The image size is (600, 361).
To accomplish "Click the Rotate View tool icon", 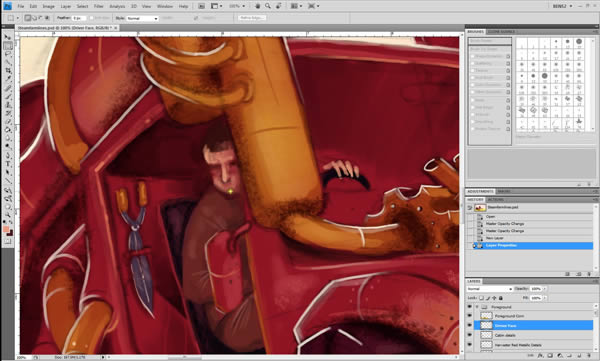I will coord(279,6).
